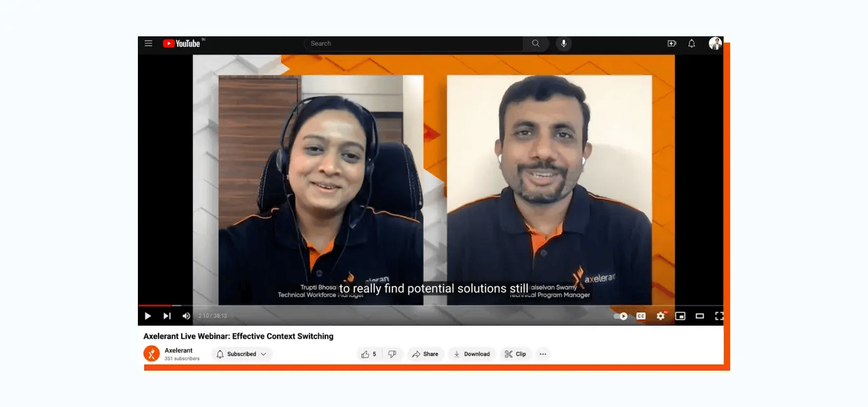Screen dimensions: 868x407
Task: Open the notifications bell in header
Action: pos(692,43)
